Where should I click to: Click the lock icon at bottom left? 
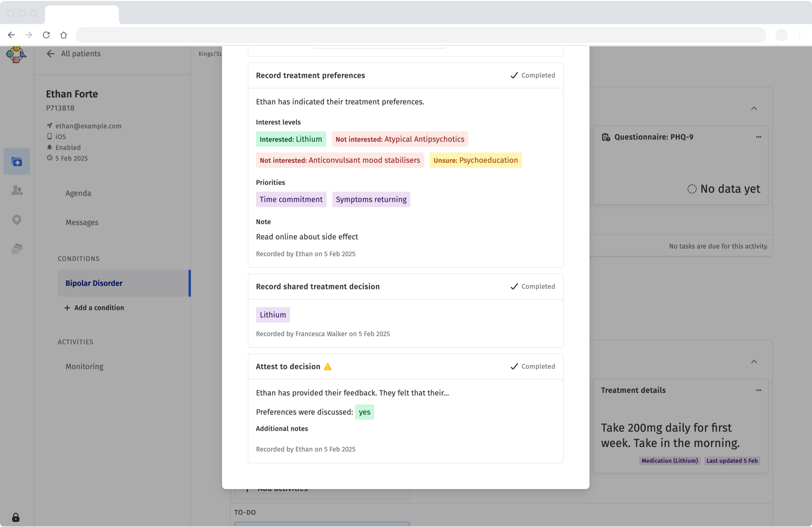16,517
